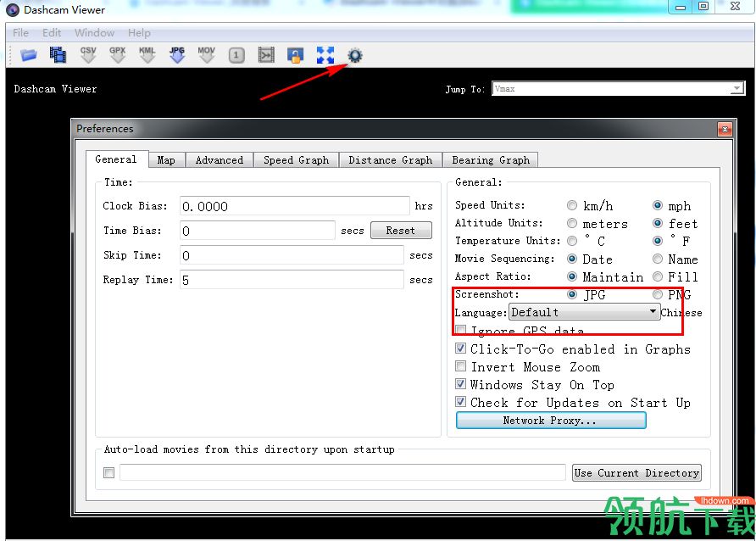Export data using the CSV icon
Image resolution: width=756 pixels, height=541 pixels.
tap(88, 55)
